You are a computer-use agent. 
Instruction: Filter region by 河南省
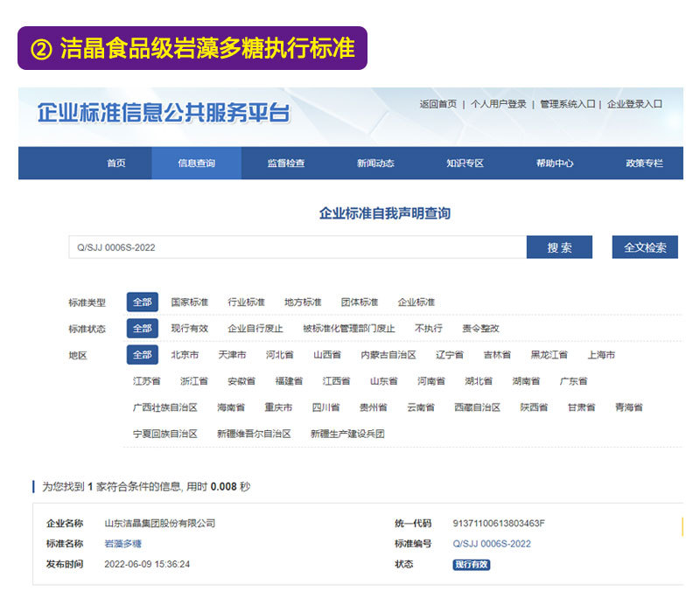(431, 381)
